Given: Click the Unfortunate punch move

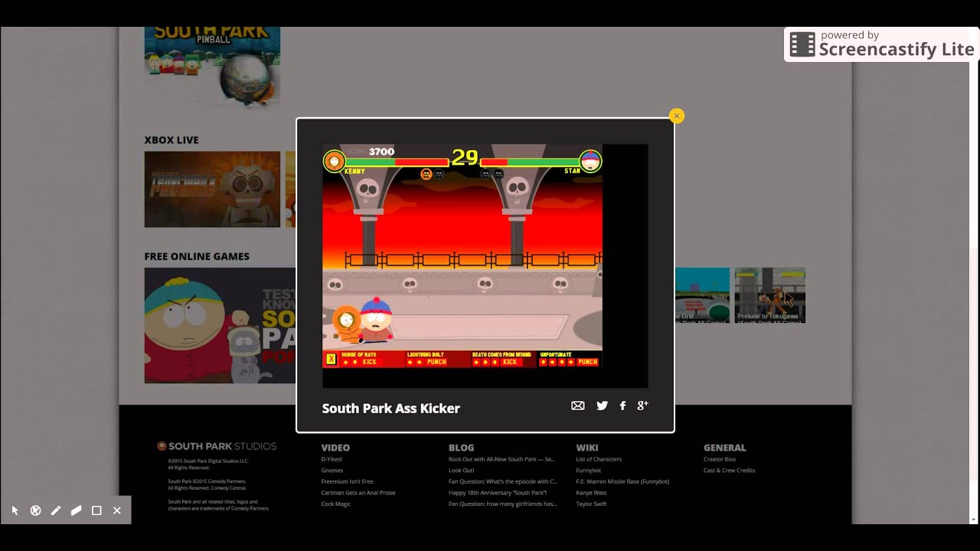Looking at the screenshot, I should point(570,359).
